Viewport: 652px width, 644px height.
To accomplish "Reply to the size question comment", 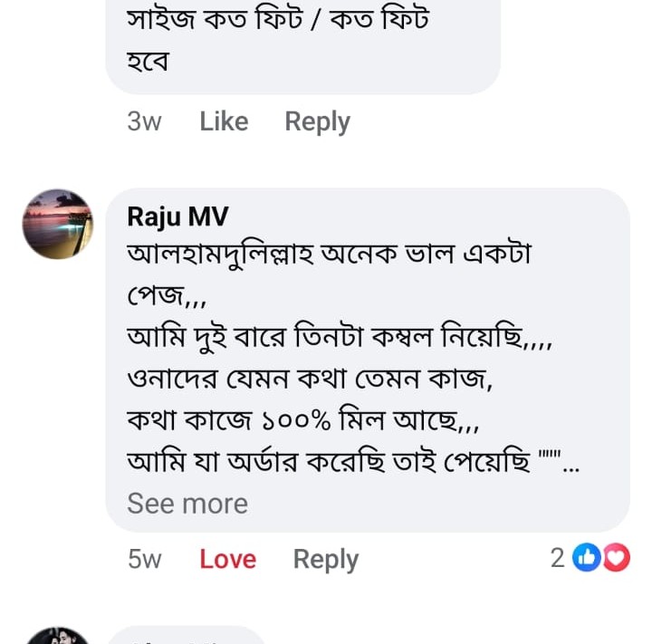I will point(317,121).
